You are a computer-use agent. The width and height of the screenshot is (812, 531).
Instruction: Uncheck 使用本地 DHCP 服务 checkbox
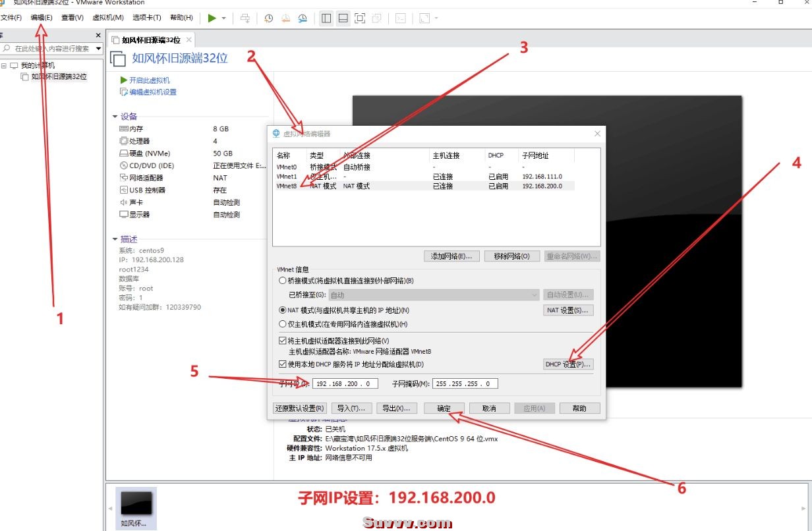point(283,364)
